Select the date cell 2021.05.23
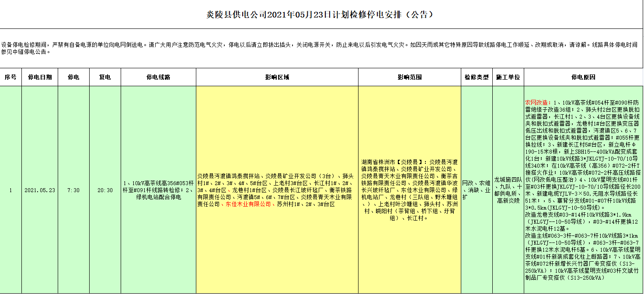This screenshot has height=295, width=644. tap(40, 190)
